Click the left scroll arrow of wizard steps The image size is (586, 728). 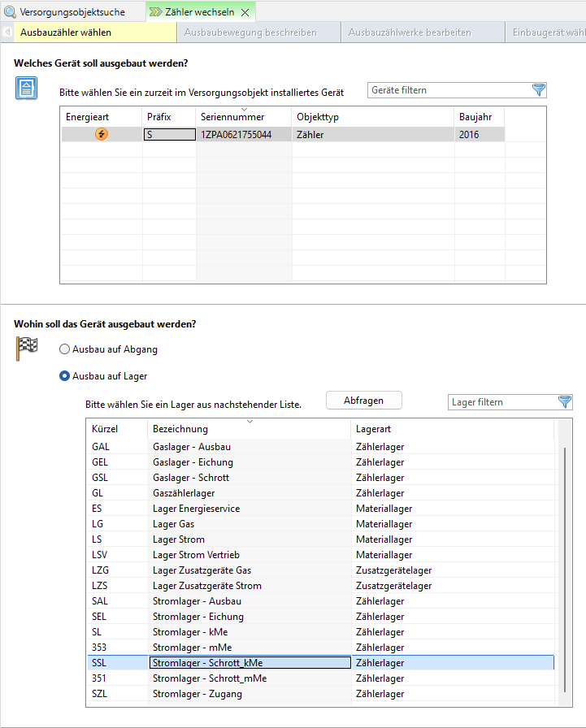[x=7, y=32]
